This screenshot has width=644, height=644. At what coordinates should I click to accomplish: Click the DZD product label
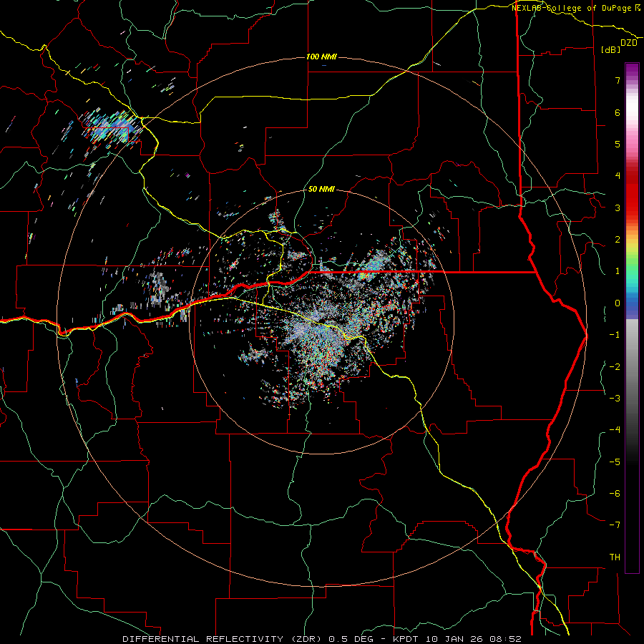click(x=628, y=43)
